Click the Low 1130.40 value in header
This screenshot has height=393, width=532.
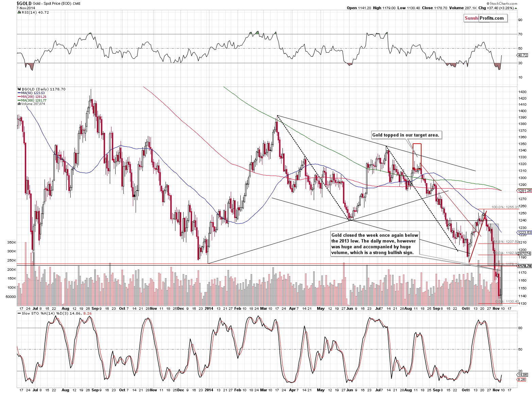click(x=409, y=8)
